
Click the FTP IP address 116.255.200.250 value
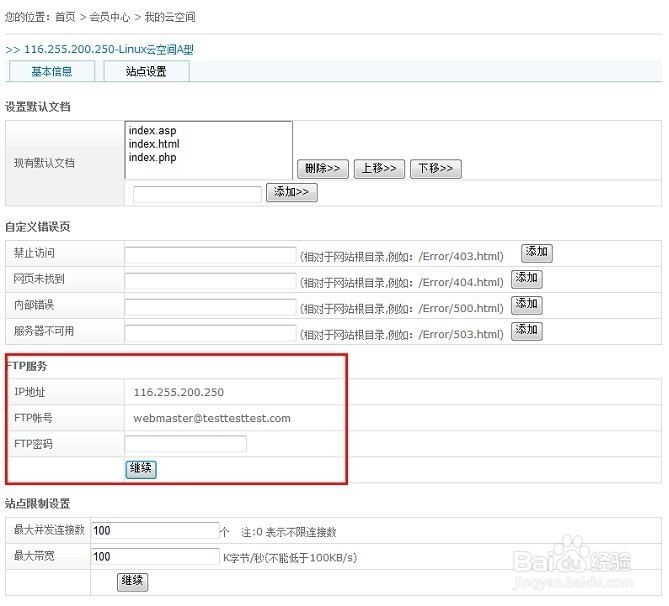pyautogui.click(x=179, y=392)
